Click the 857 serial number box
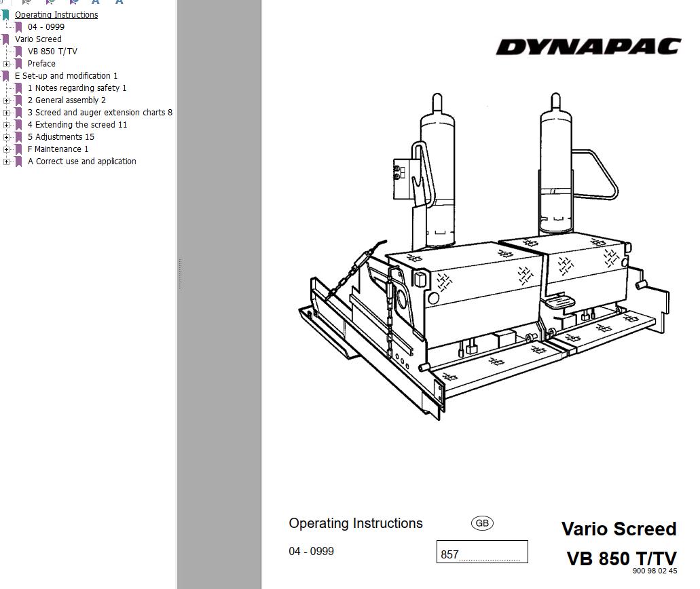The width and height of the screenshot is (700, 589). (482, 552)
